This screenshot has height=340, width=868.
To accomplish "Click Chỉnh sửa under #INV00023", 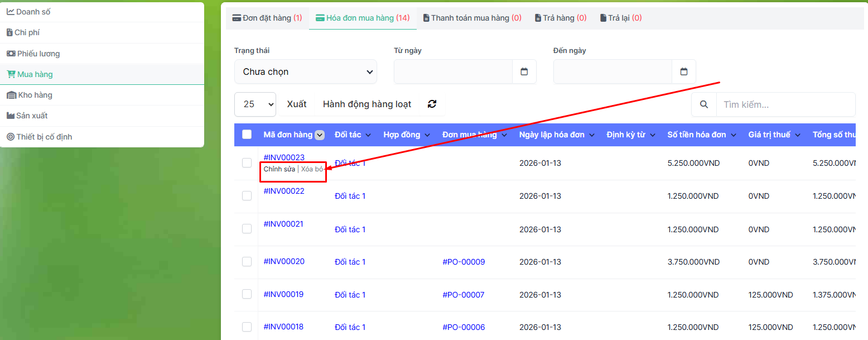I will point(279,169).
